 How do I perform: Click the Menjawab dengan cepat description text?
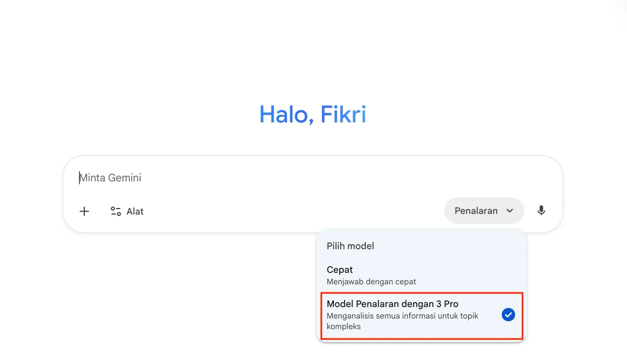(371, 282)
